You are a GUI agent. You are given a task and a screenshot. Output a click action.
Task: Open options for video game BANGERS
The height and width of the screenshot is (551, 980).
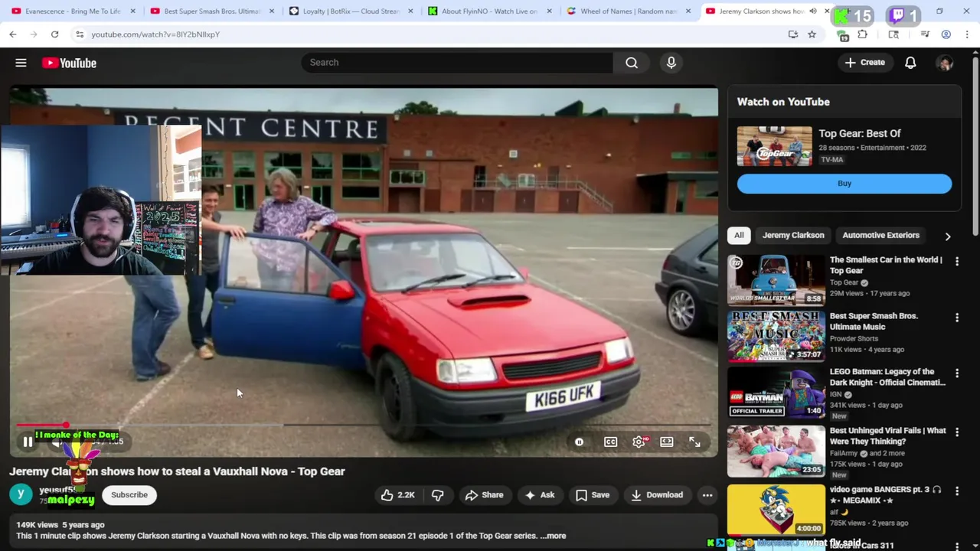coord(957,491)
